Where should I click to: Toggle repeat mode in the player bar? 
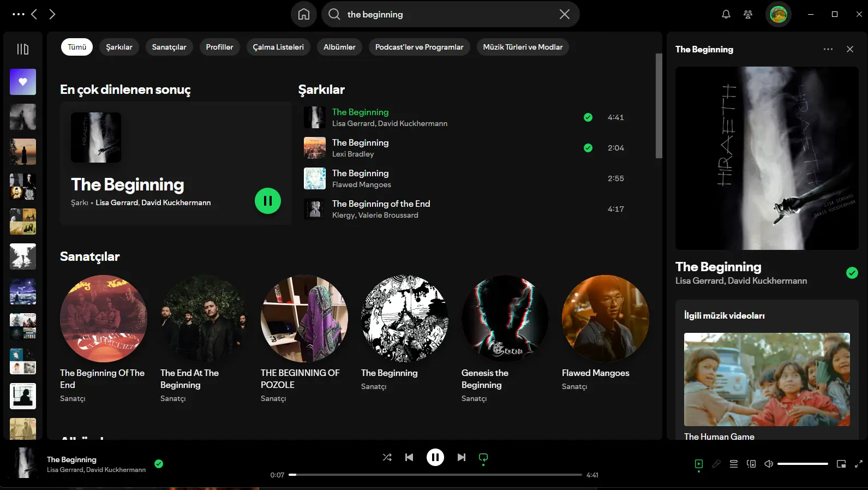483,458
